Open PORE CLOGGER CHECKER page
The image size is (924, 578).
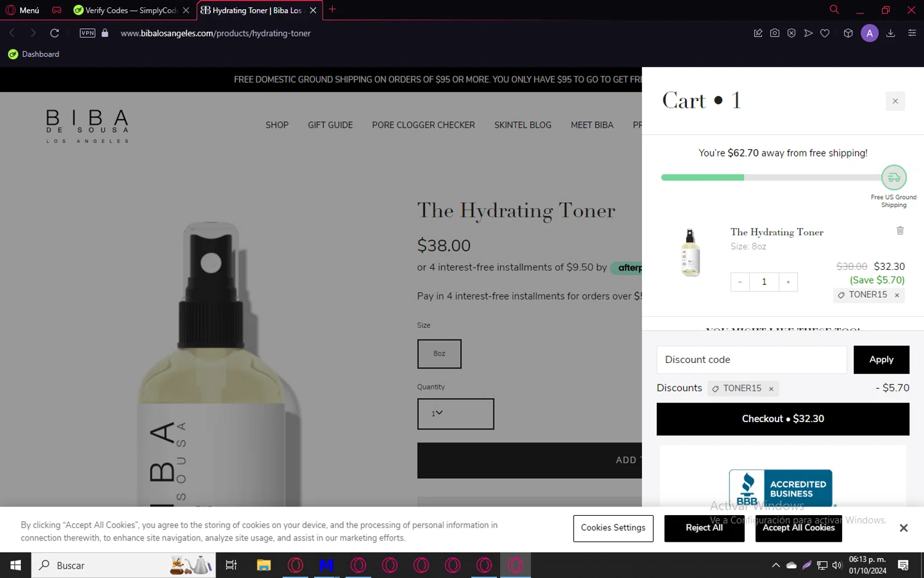point(423,125)
